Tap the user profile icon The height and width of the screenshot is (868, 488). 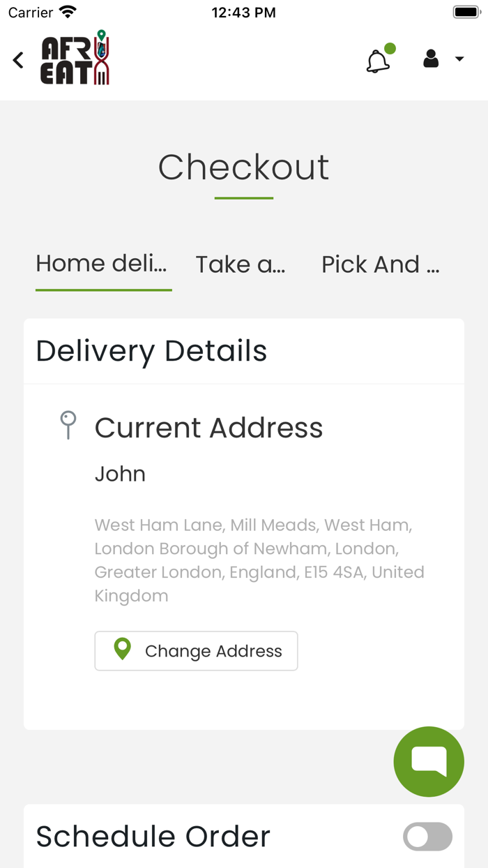point(431,59)
